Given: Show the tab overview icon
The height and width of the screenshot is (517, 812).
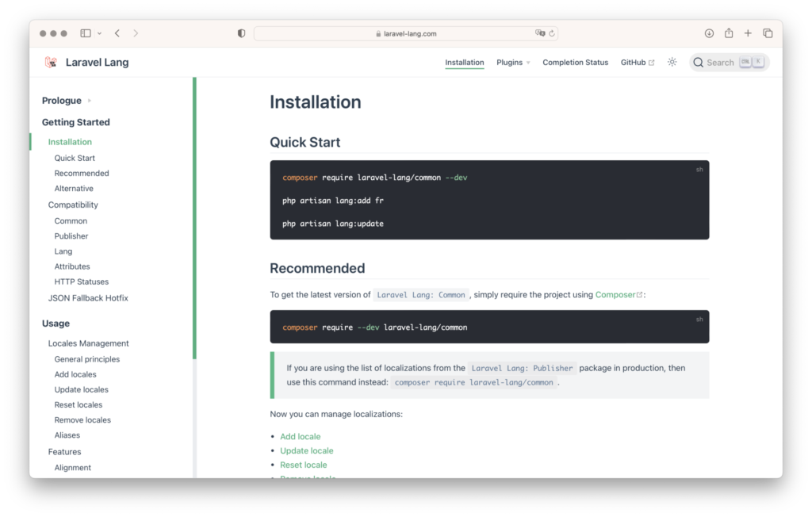Looking at the screenshot, I should pyautogui.click(x=768, y=33).
